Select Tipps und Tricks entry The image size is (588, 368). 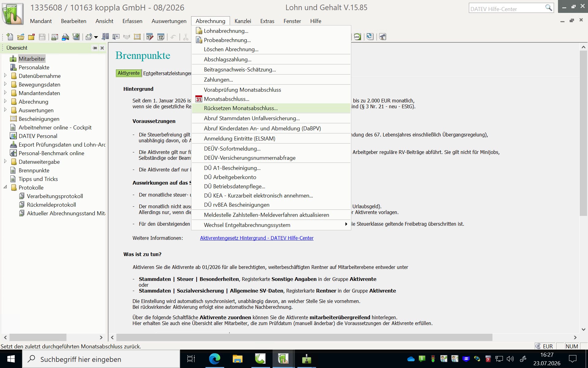click(38, 179)
